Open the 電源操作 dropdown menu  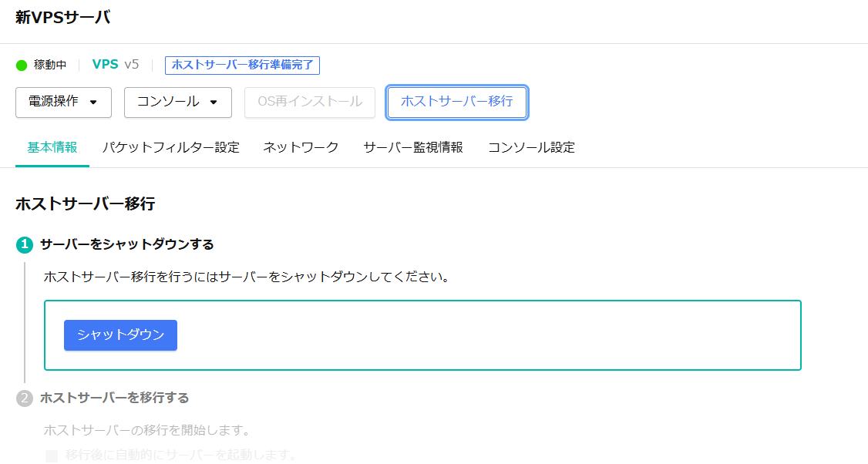[63, 103]
